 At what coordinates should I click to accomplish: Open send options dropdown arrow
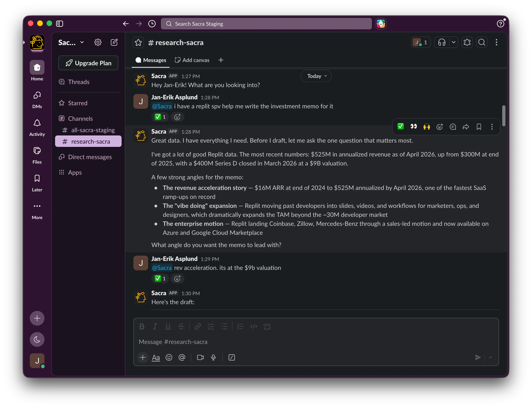pos(490,357)
